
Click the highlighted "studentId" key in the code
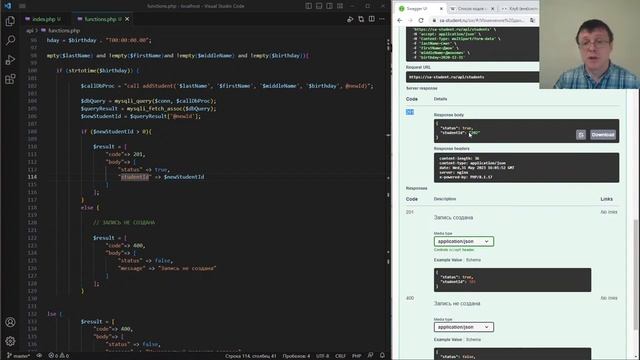135,177
